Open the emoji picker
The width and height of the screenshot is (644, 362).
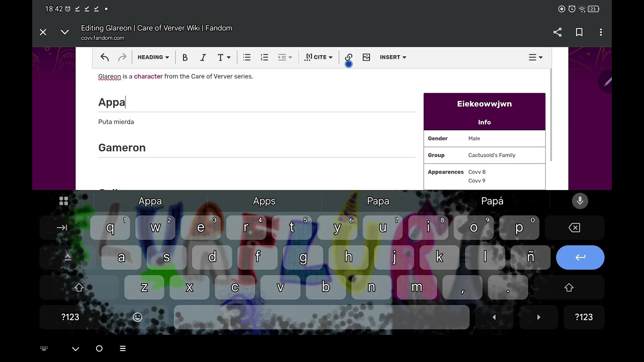[x=137, y=317]
